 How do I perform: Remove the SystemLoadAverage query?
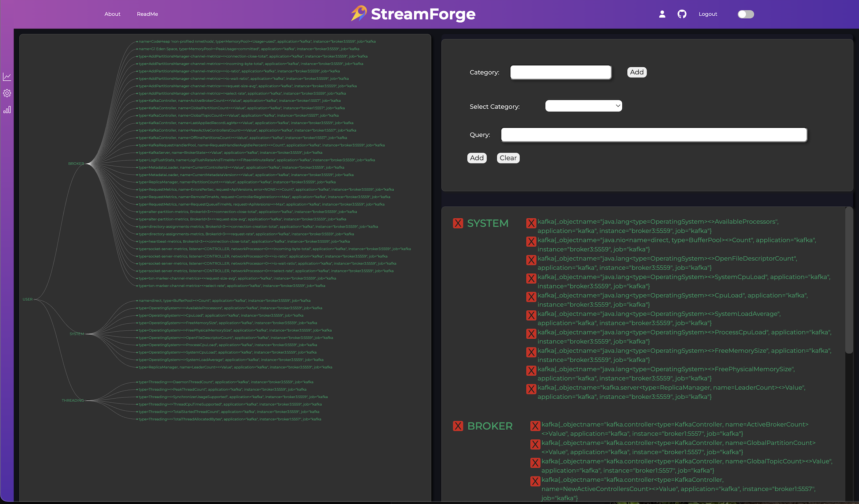[x=531, y=315]
